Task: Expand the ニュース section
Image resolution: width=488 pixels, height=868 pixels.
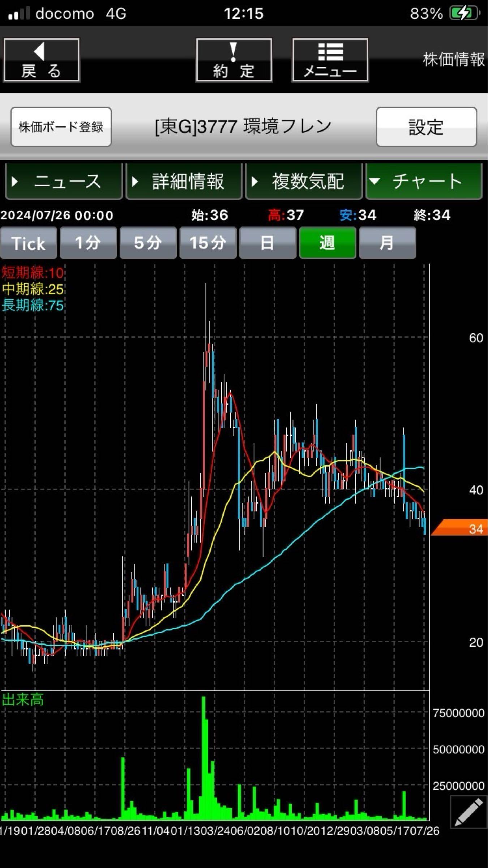Action: (64, 181)
